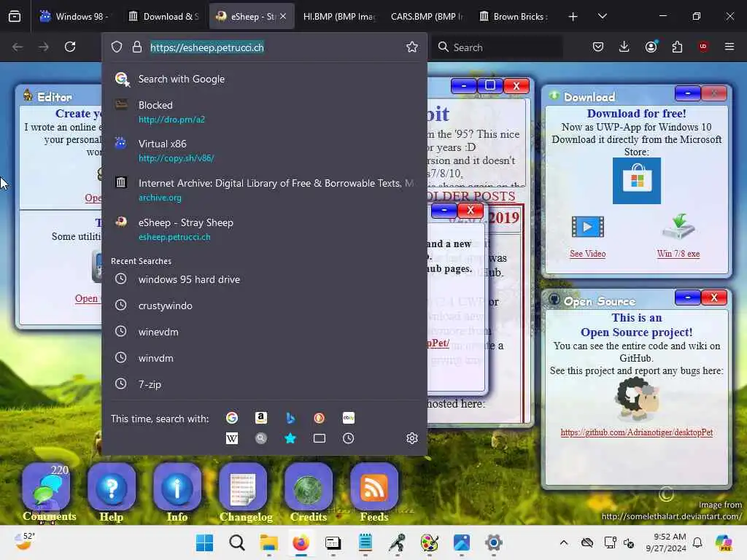Search this time with Bing icon
Screen dimensions: 747x560
290,418
